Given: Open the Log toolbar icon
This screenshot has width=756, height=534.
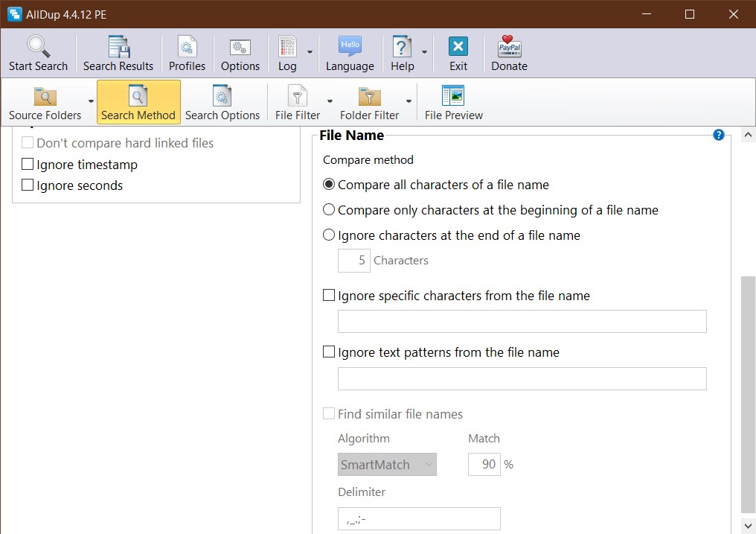Looking at the screenshot, I should [287, 46].
